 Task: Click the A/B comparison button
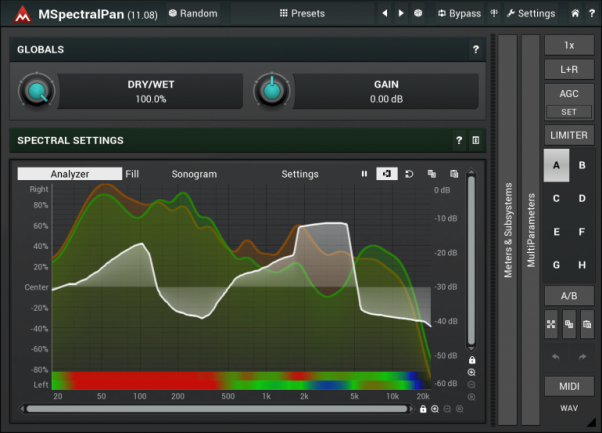click(x=568, y=296)
